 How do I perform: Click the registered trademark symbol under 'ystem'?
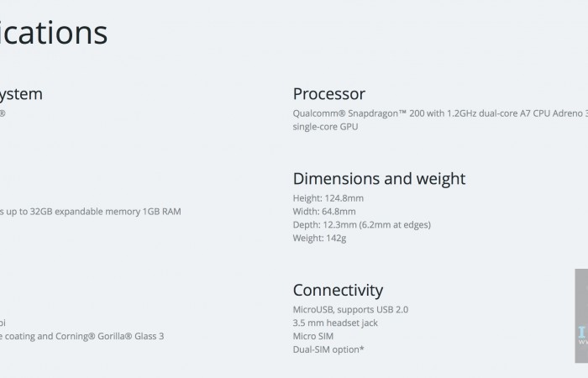click(x=3, y=113)
